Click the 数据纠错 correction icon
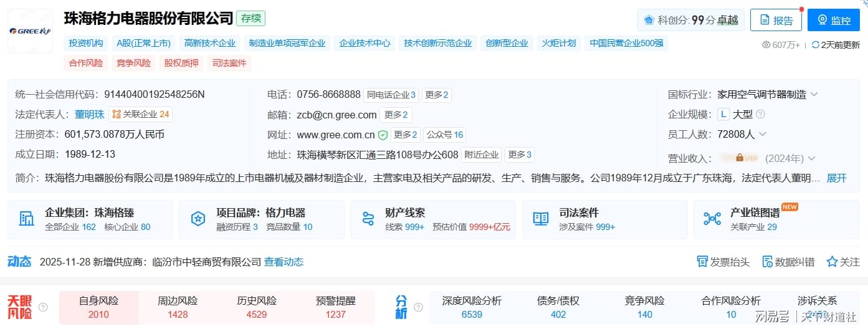 click(x=767, y=262)
